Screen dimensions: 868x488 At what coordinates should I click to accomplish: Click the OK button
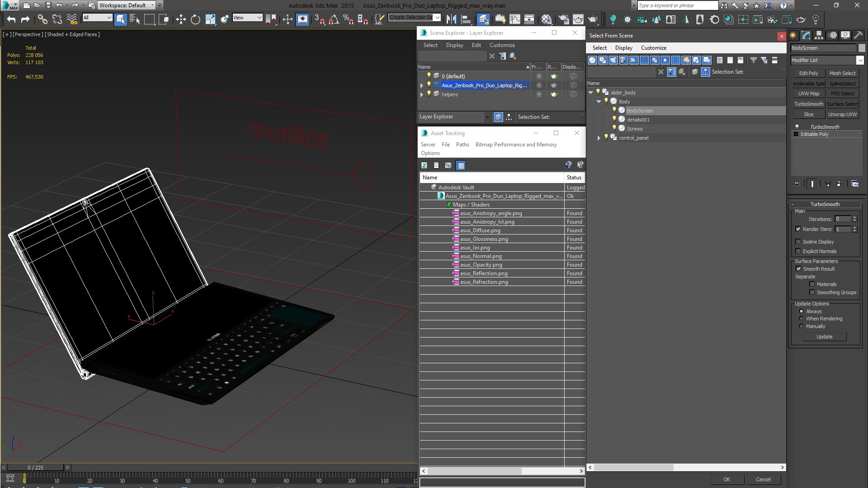[x=726, y=479]
